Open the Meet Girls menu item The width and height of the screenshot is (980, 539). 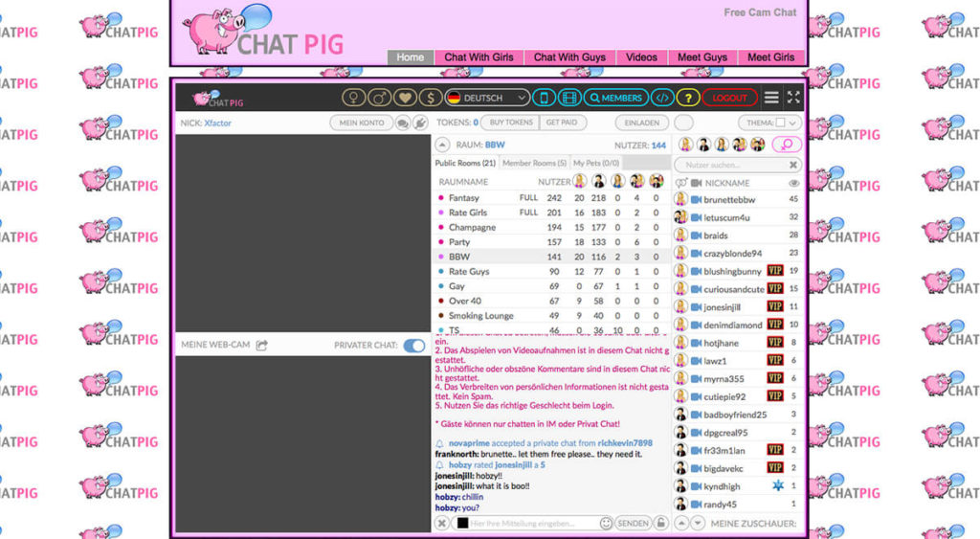771,56
